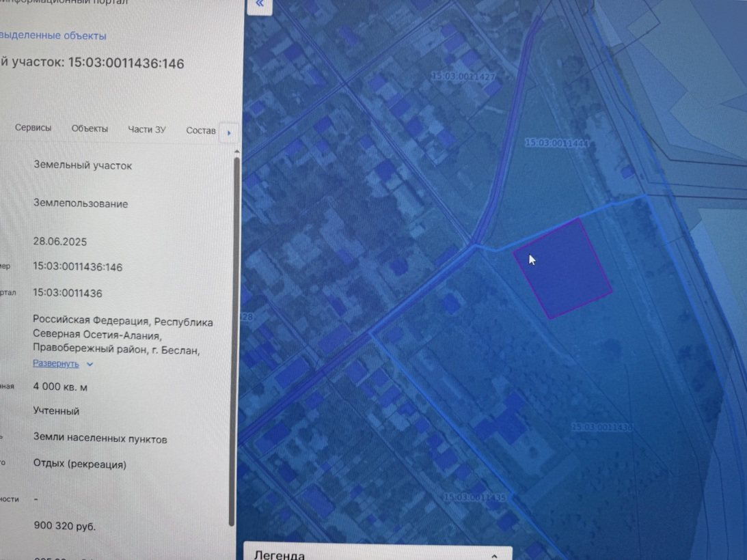Switch to the Сервисы tab
The image size is (747, 560).
(33, 128)
